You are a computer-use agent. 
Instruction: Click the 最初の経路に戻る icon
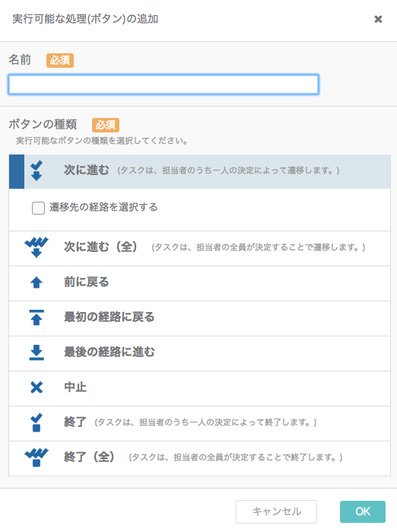point(37,317)
